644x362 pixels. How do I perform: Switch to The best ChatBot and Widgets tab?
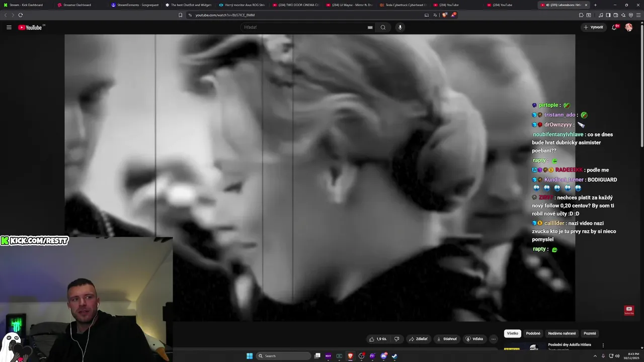(x=188, y=5)
